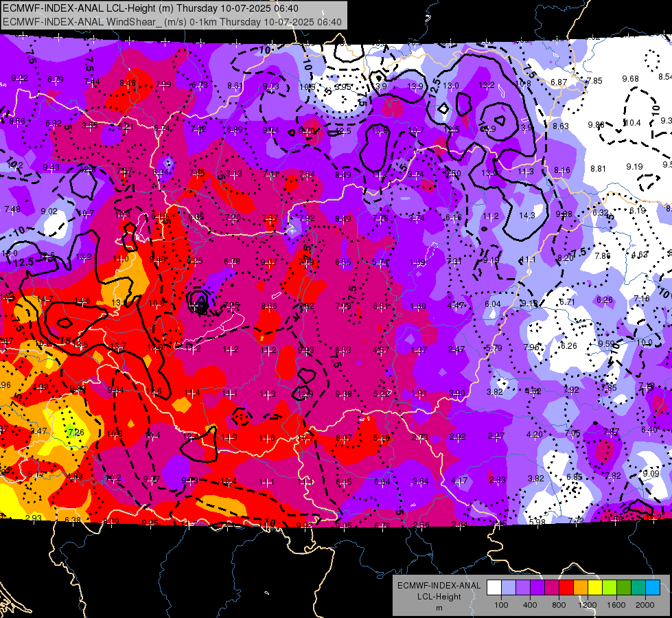
Task: Click the wind shear value 2.47
Action: 456,350
